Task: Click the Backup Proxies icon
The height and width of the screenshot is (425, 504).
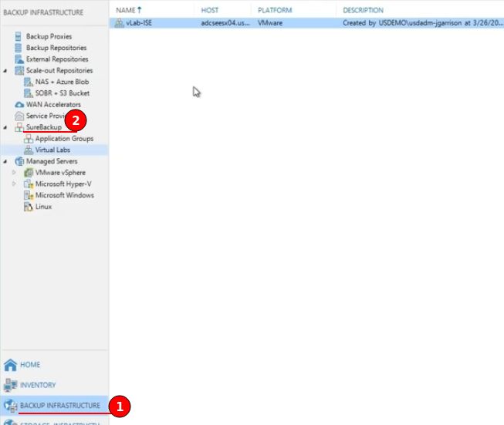Action: click(x=19, y=36)
